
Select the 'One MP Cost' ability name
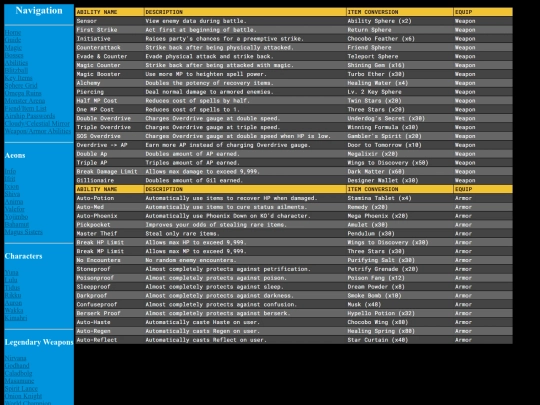(95, 110)
